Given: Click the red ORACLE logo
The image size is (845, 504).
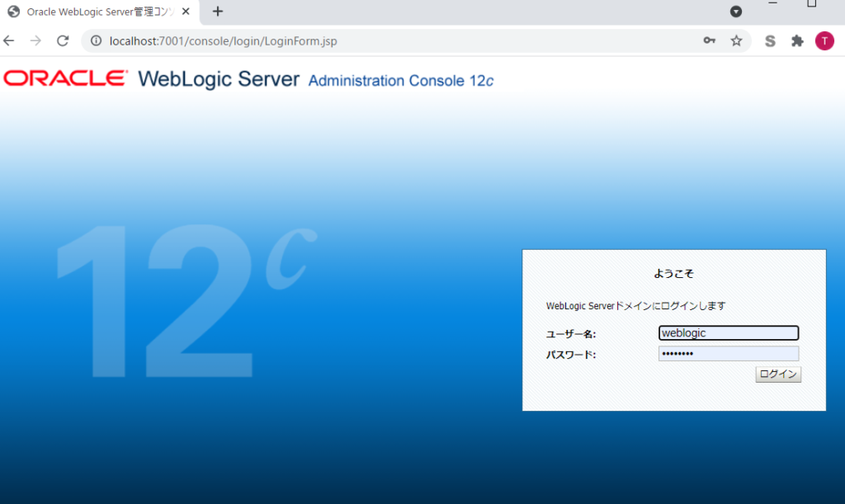Looking at the screenshot, I should (65, 78).
